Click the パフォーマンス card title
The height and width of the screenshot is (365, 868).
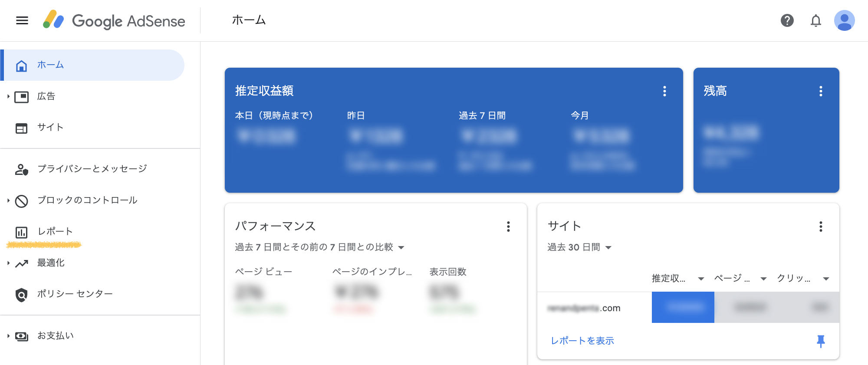tap(275, 226)
